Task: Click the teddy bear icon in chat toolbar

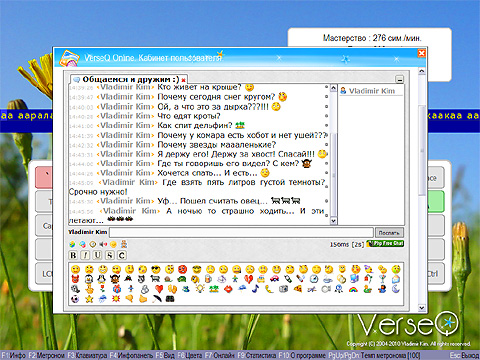Action: coord(124,244)
